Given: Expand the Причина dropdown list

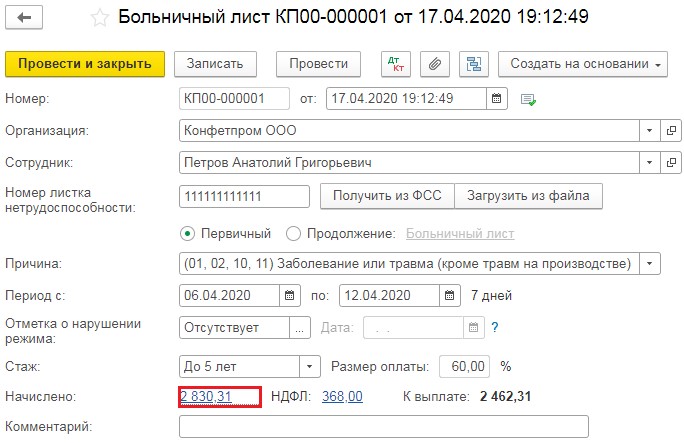Looking at the screenshot, I should pos(651,264).
